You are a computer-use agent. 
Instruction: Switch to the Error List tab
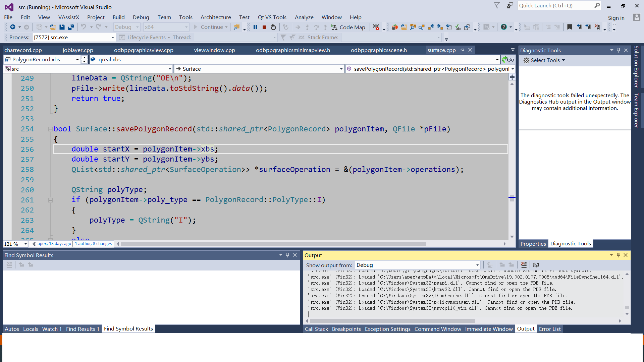pos(549,329)
